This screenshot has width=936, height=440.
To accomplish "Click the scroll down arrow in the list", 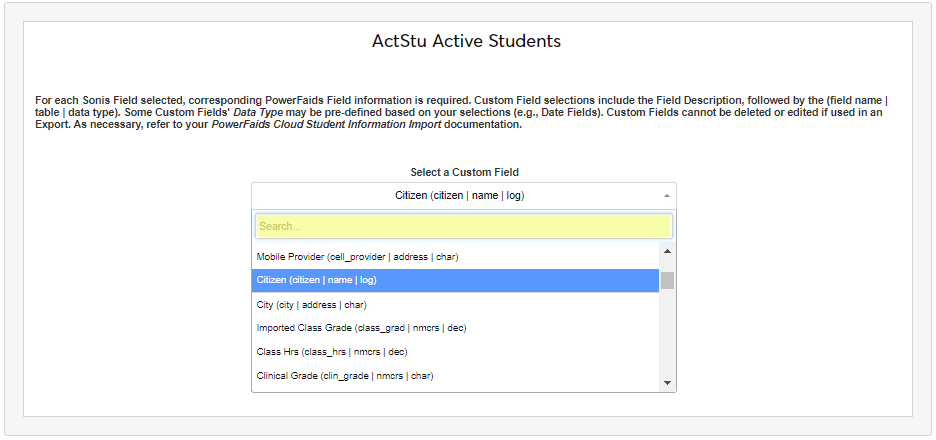I will [667, 382].
